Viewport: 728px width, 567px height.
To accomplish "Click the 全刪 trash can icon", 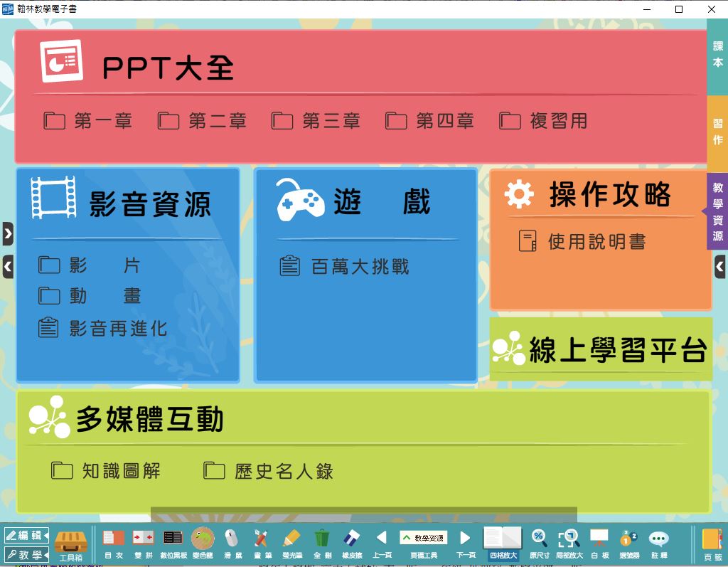I will pyautogui.click(x=322, y=543).
